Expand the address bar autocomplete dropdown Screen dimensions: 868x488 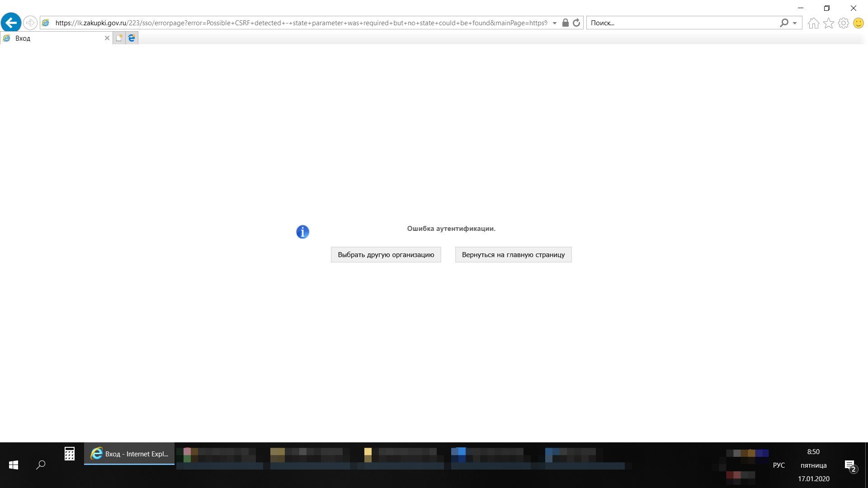(x=555, y=23)
